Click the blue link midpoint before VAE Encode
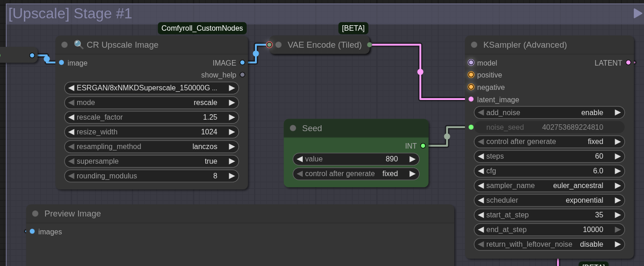The height and width of the screenshot is (266, 644). [256, 54]
